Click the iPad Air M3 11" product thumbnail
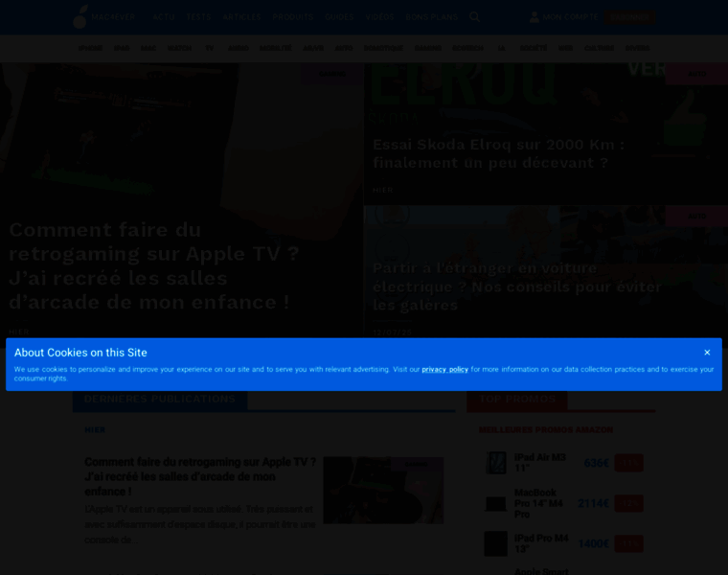Screen dimensions: 728x575 [496, 463]
